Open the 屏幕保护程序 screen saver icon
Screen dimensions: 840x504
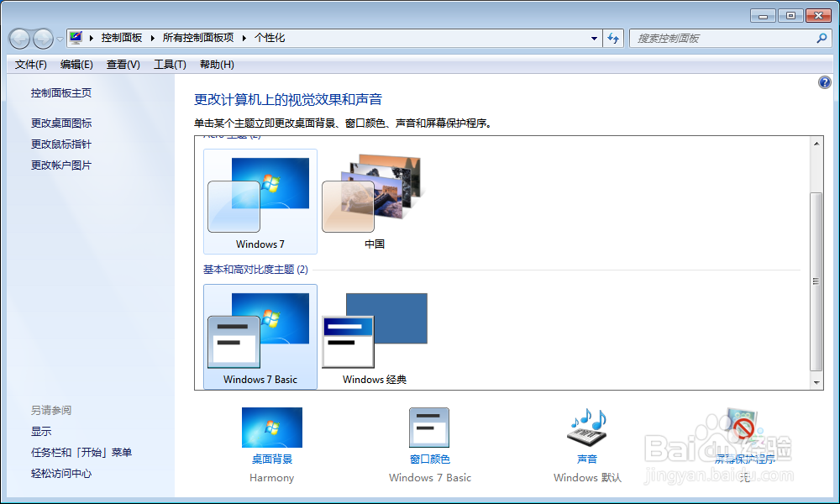[x=743, y=427]
